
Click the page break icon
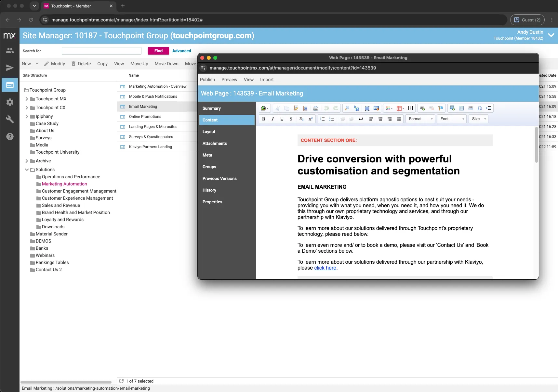tap(489, 108)
